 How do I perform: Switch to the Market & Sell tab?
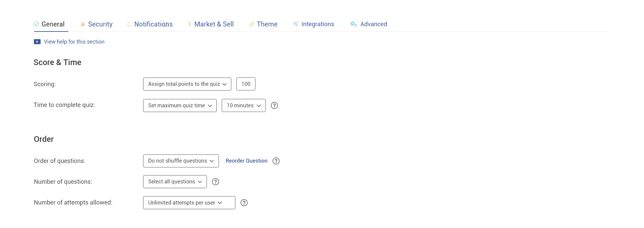coord(214,24)
